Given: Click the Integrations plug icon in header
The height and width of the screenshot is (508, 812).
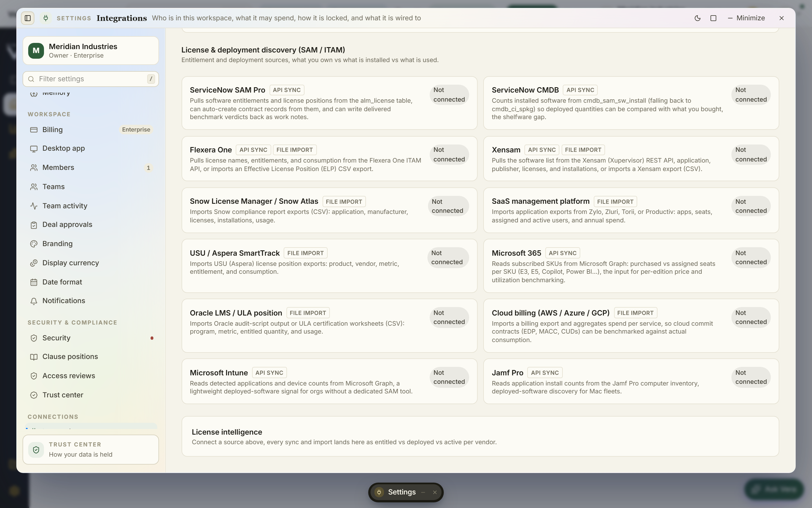Looking at the screenshot, I should tap(46, 18).
